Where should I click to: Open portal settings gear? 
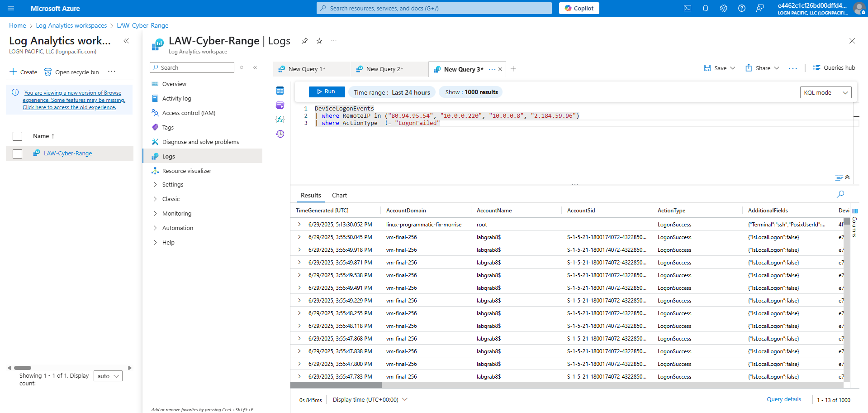click(x=724, y=8)
